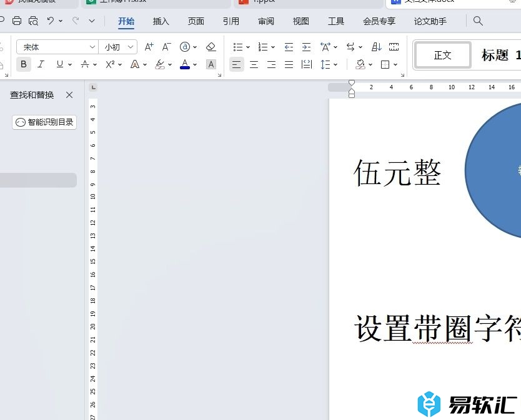
Task: Switch to the 页面 tab
Action: (x=196, y=21)
